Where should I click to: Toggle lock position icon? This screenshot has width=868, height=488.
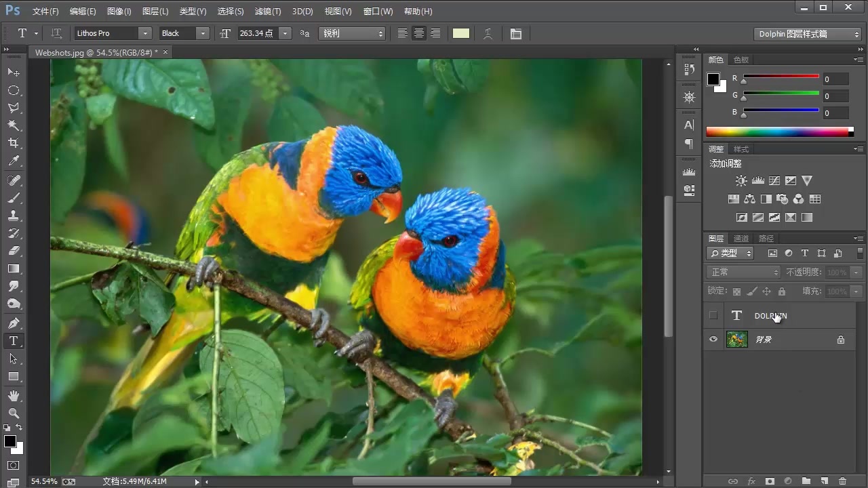coord(766,291)
